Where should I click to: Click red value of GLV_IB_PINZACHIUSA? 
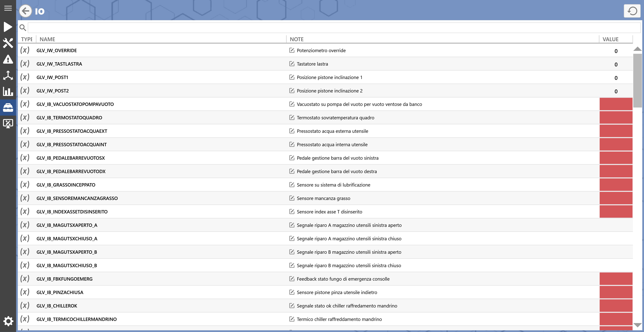tap(616, 292)
